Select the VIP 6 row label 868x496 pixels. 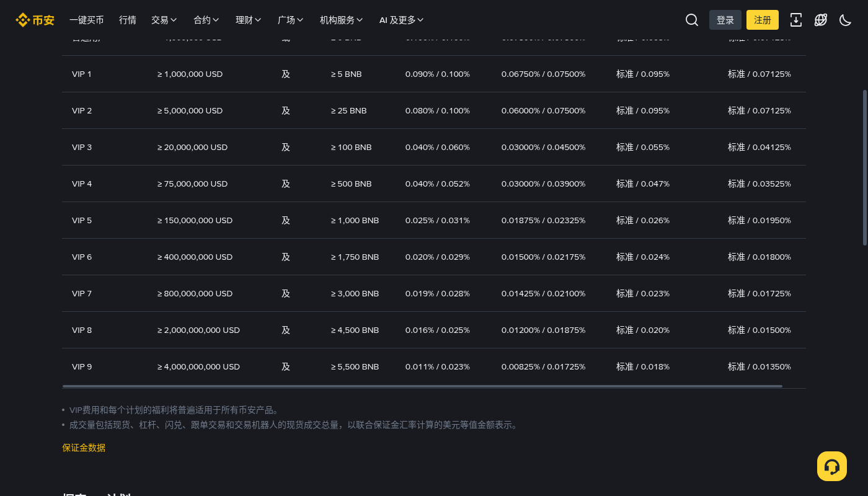82,257
